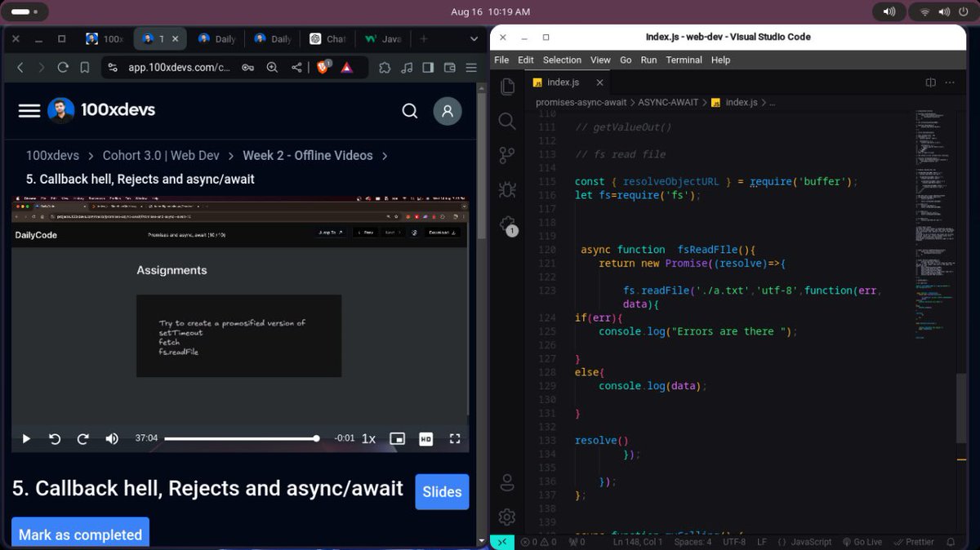The width and height of the screenshot is (980, 550).
Task: Toggle browser sidebar panel
Action: (x=428, y=68)
